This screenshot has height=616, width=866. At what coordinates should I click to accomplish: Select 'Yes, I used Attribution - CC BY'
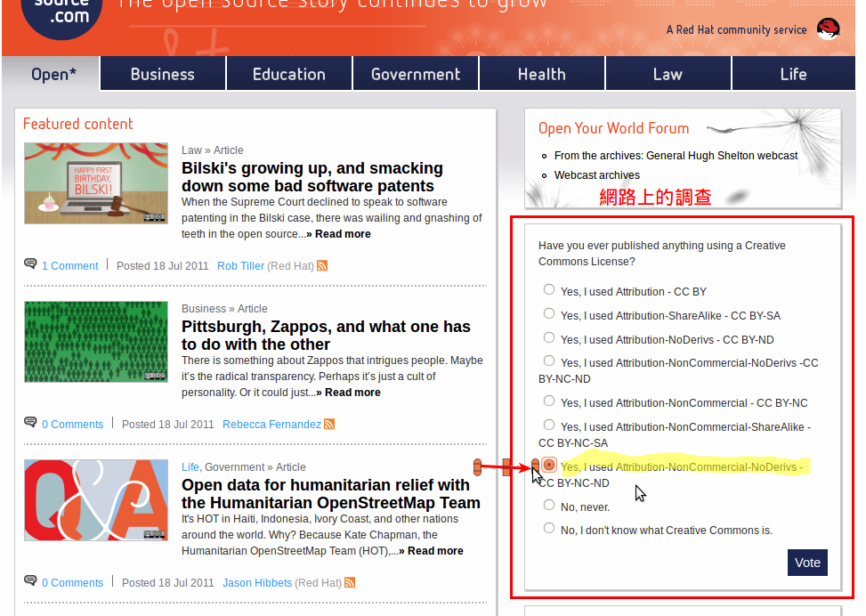tap(549, 289)
